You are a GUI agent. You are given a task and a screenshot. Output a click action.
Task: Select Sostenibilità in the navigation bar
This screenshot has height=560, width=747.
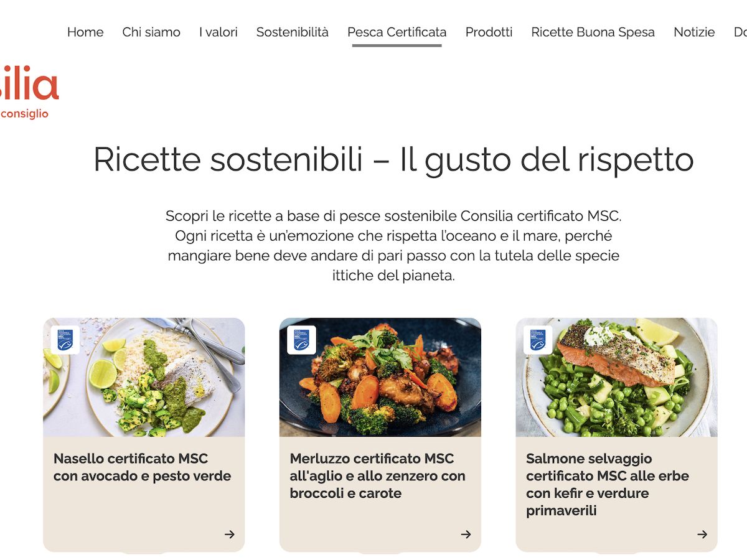tap(293, 32)
